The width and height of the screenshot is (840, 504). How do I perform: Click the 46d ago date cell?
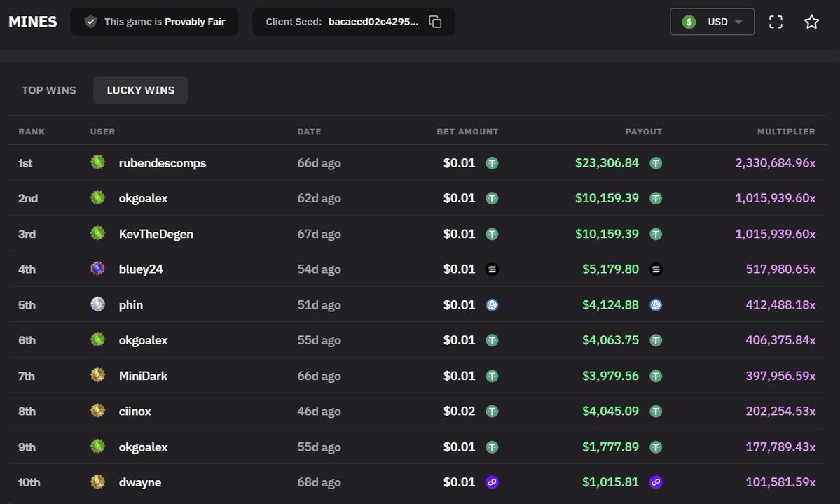[x=319, y=412]
